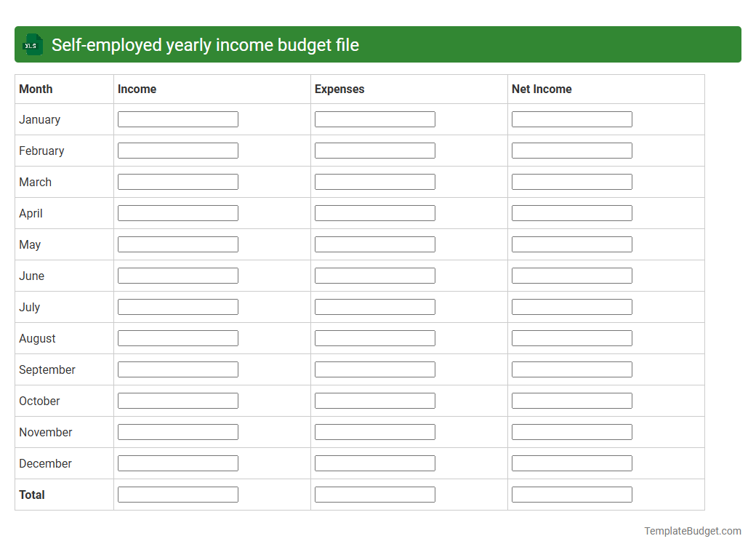Click the February Income entry box
Screen dimensions: 756x552
177,150
